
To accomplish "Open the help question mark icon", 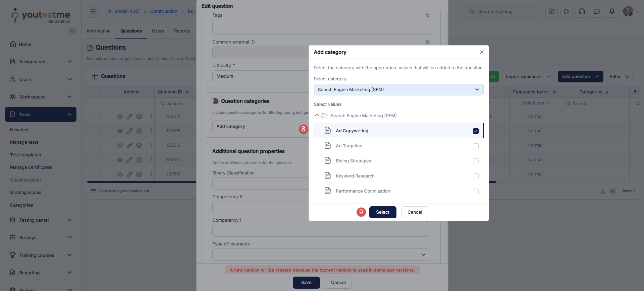I will tap(551, 11).
